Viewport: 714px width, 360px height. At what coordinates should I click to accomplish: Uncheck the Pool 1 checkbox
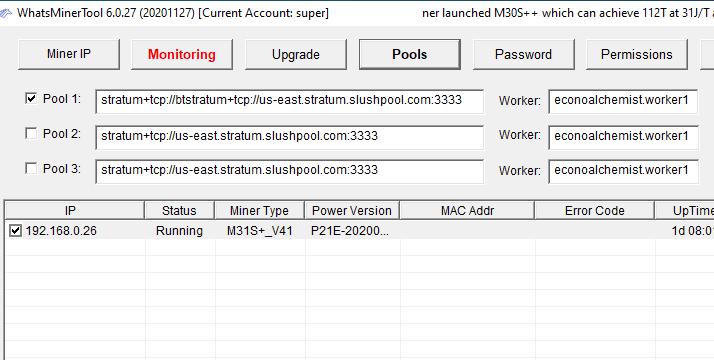tap(31, 98)
